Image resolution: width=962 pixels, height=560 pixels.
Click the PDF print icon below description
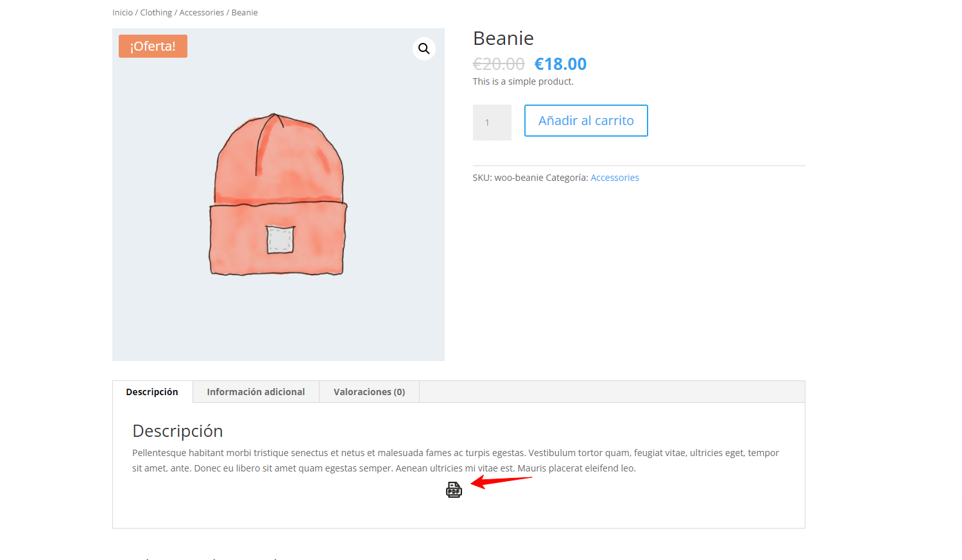454,489
